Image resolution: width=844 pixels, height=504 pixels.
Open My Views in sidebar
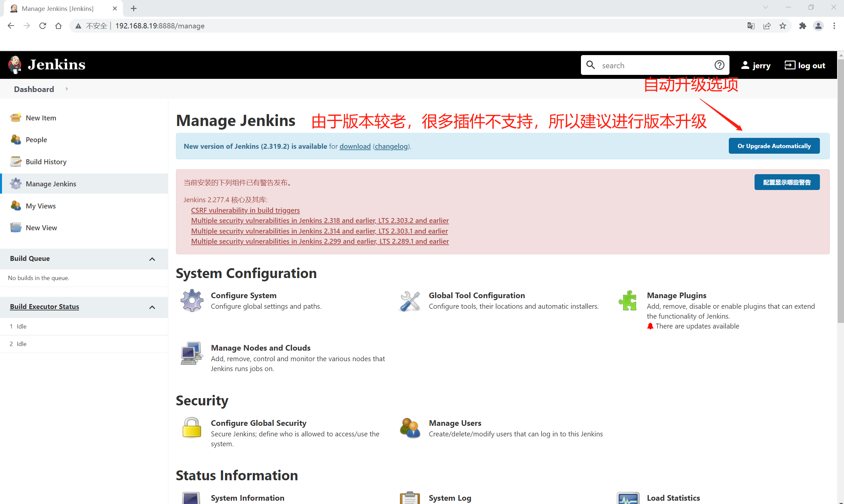tap(41, 206)
